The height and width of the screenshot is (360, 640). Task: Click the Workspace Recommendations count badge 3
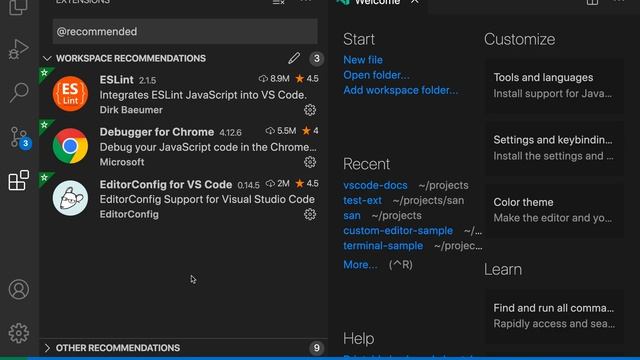(x=316, y=58)
